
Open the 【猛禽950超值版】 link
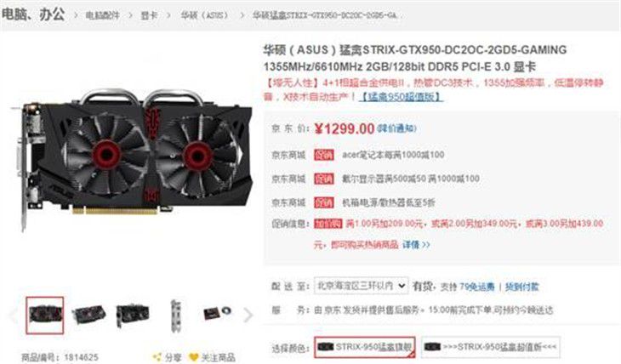(x=401, y=97)
